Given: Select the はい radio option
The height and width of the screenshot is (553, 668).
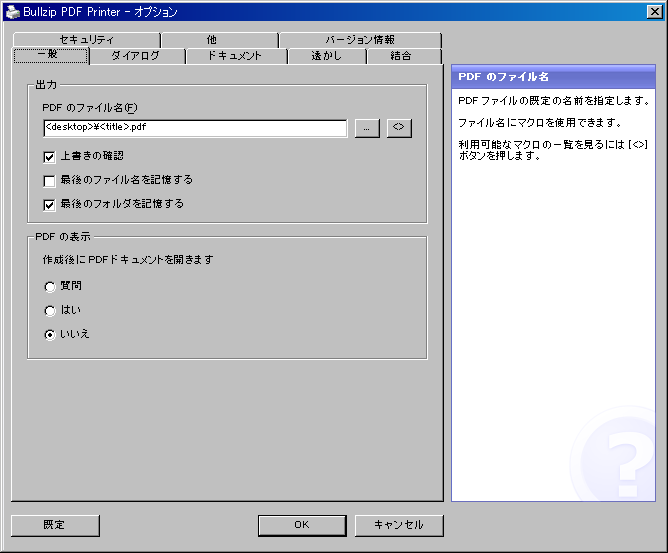Looking at the screenshot, I should [x=49, y=310].
